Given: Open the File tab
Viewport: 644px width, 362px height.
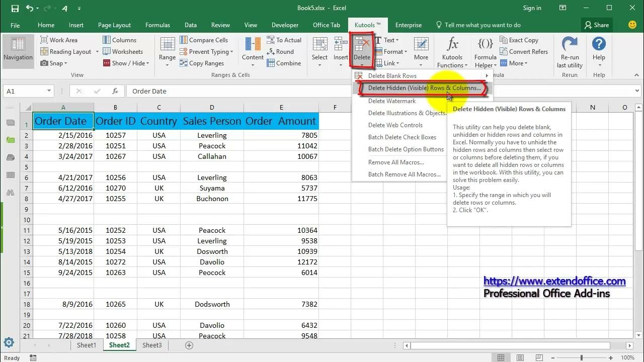Looking at the screenshot, I should pos(15,25).
